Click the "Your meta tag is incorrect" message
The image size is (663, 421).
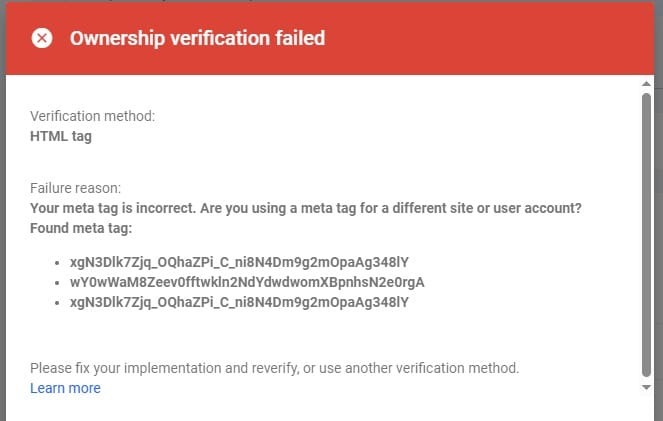pyautogui.click(x=306, y=207)
